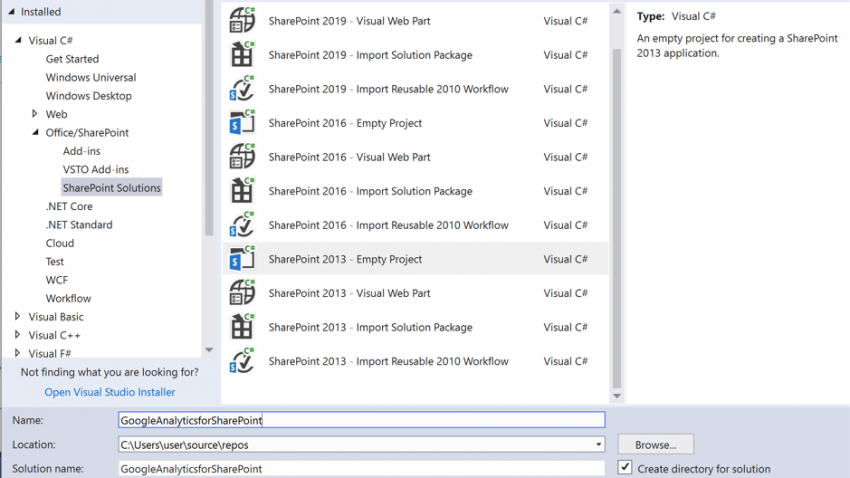Click SharePoint 2016 Visual Web Part icon
The width and height of the screenshot is (850, 478).
pos(242,157)
